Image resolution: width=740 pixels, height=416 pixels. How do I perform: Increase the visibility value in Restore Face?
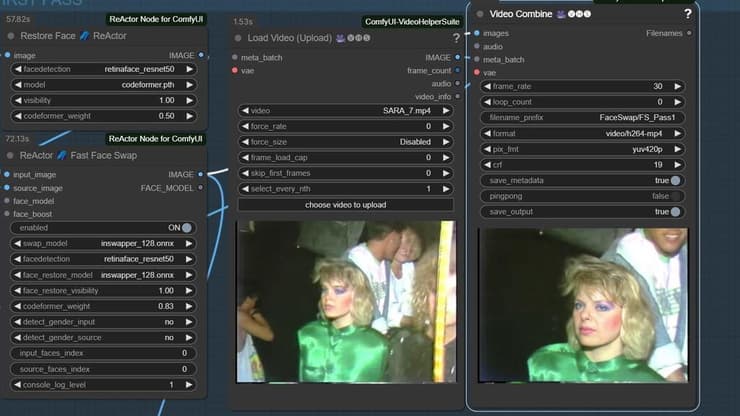tap(189, 100)
